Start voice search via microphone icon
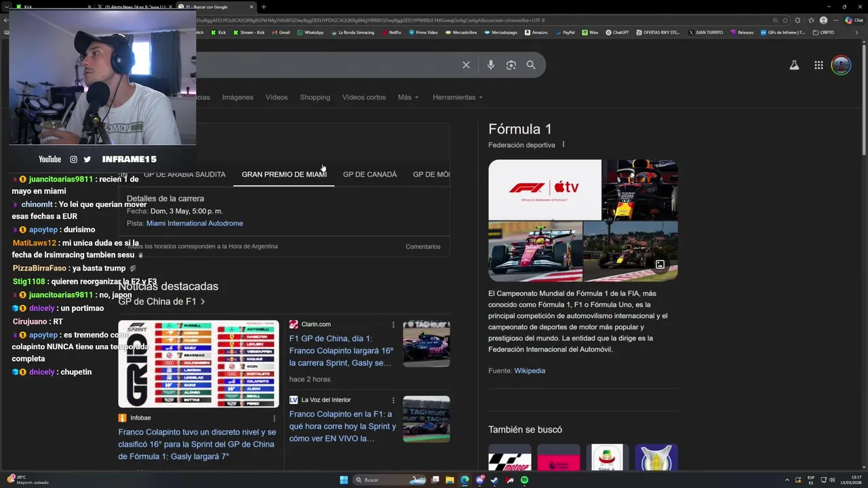 [x=490, y=65]
